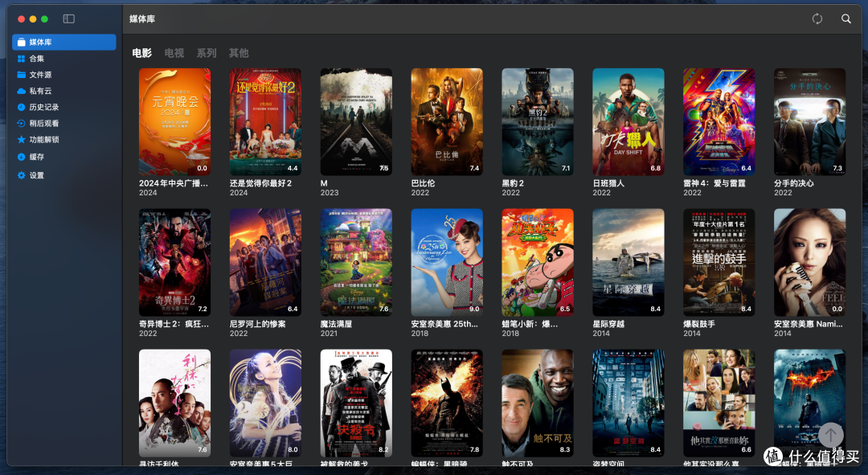This screenshot has height=475, width=868.
Task: Click the scroll-to-top arrow button
Action: coord(830,434)
